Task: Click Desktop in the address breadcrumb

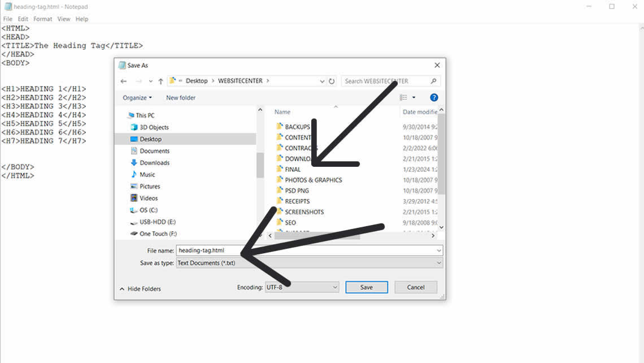Action: click(x=197, y=81)
